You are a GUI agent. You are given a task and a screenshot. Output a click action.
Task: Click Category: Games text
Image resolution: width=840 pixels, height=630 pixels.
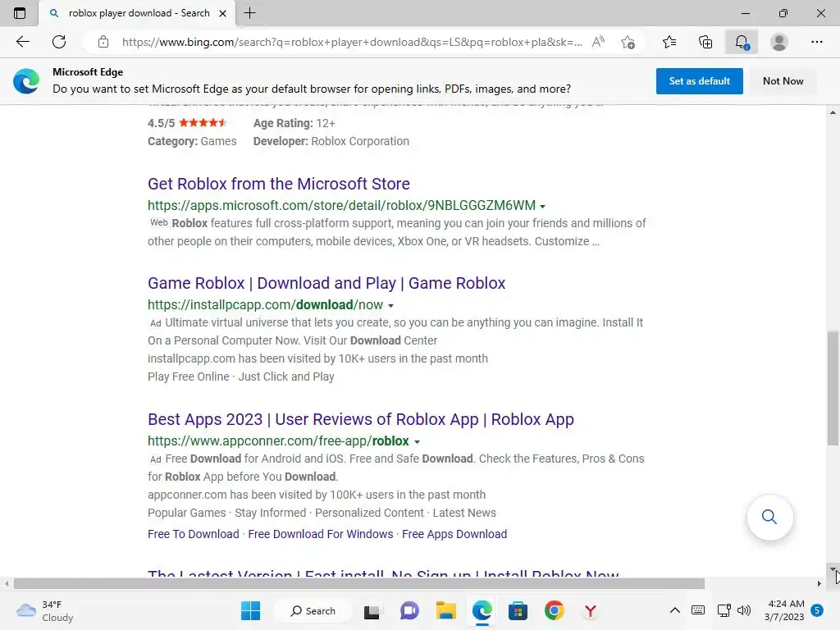pyautogui.click(x=192, y=141)
